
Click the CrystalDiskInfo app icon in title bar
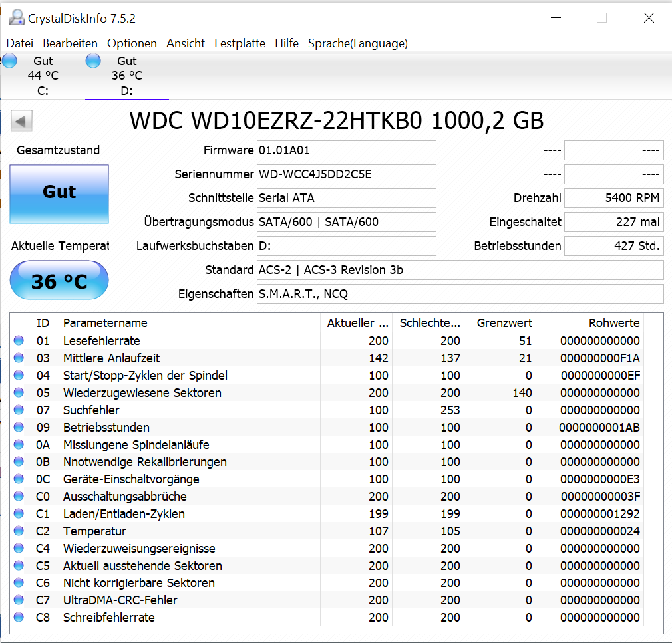[17, 17]
